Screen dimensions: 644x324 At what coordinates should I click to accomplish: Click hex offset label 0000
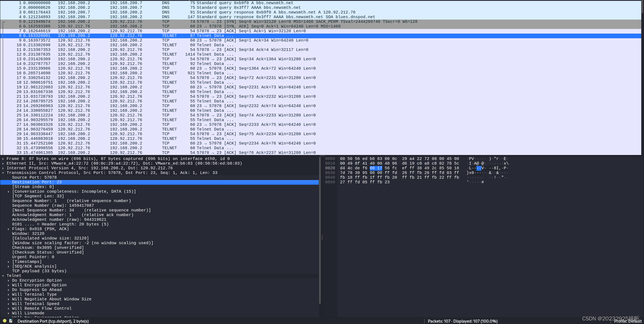click(330, 159)
